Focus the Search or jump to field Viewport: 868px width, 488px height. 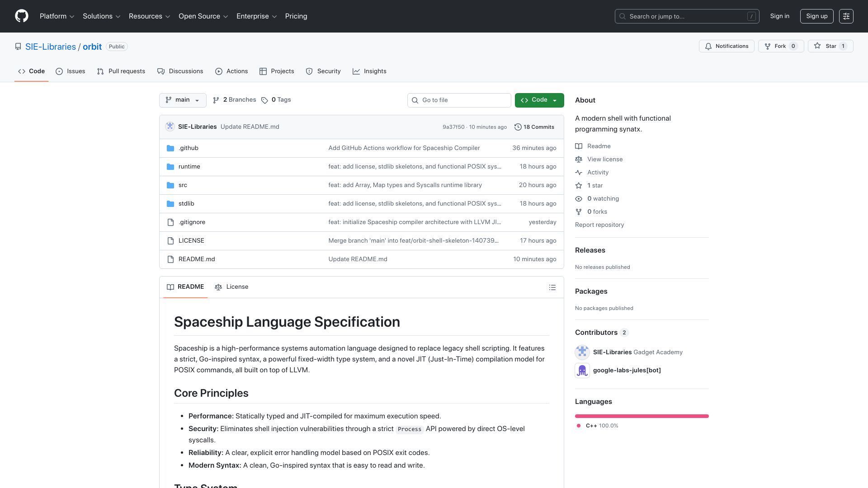pos(687,16)
